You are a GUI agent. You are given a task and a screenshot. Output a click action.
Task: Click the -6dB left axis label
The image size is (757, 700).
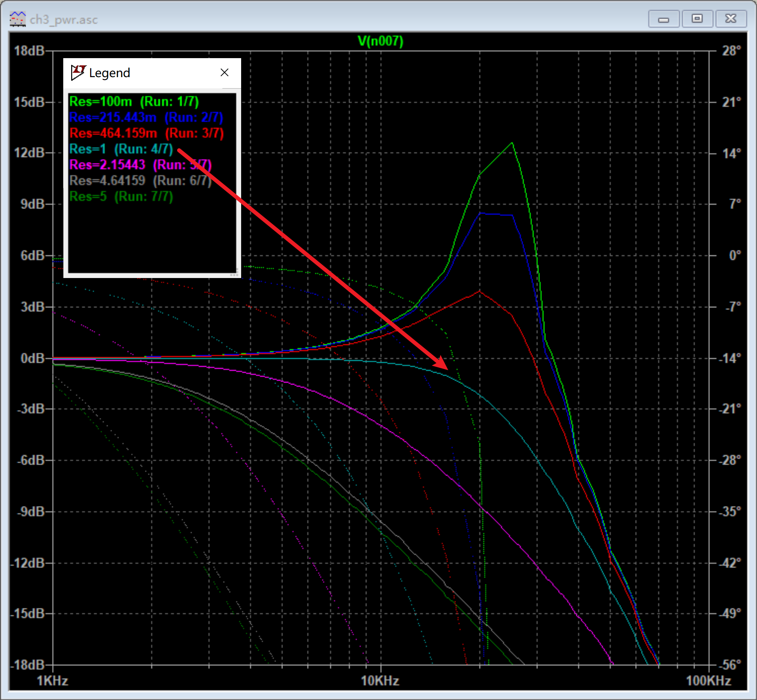coord(31,460)
